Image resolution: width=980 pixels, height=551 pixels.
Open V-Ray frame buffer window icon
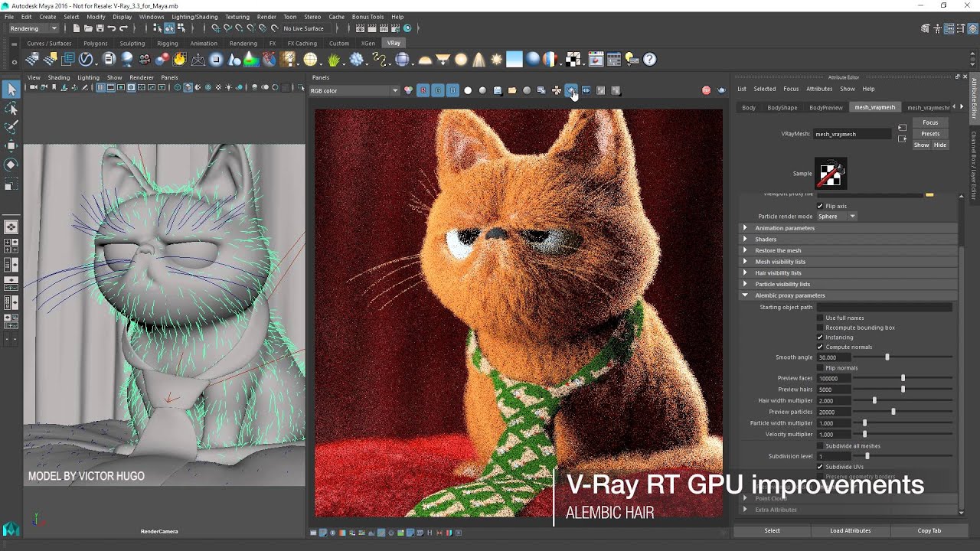pos(595,59)
